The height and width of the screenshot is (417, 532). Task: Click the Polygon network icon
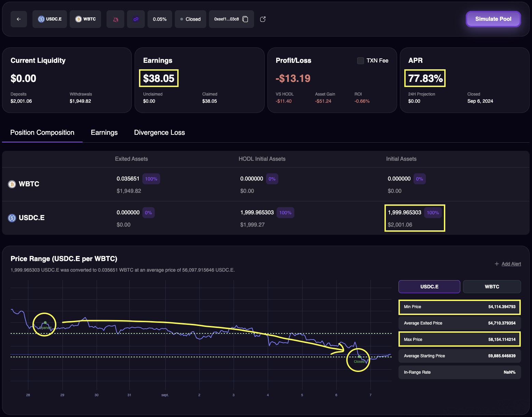point(136,19)
